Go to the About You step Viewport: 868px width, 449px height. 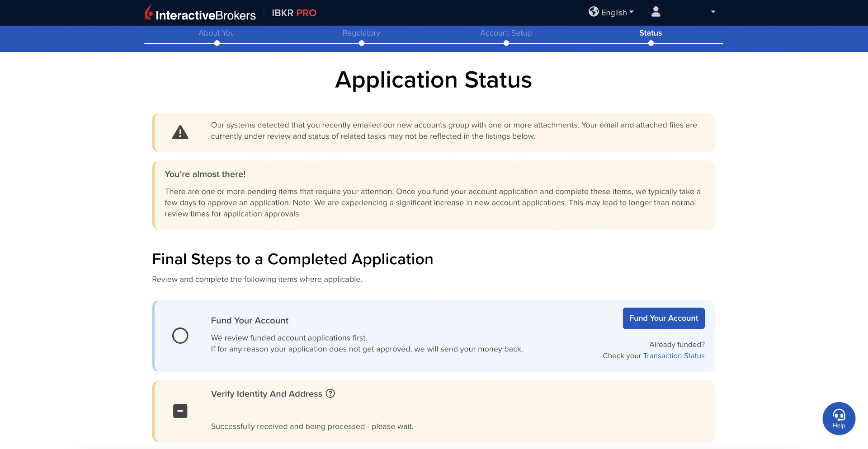tap(217, 33)
